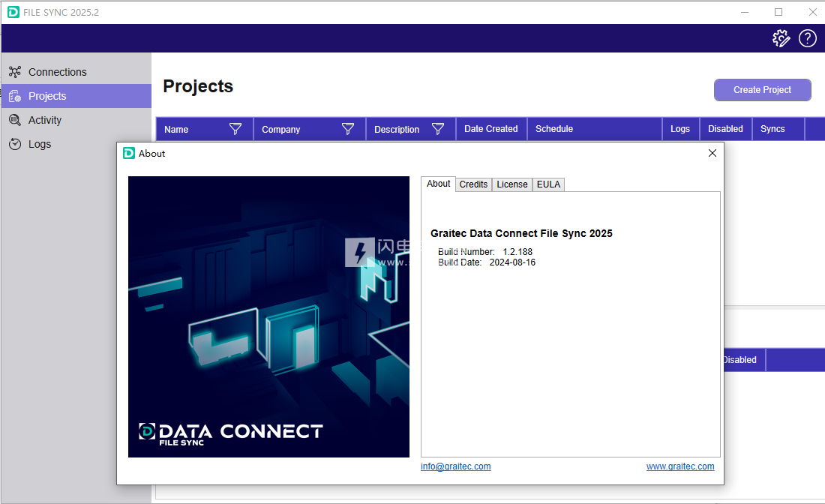
Task: Open the help question mark icon
Action: [x=808, y=38]
